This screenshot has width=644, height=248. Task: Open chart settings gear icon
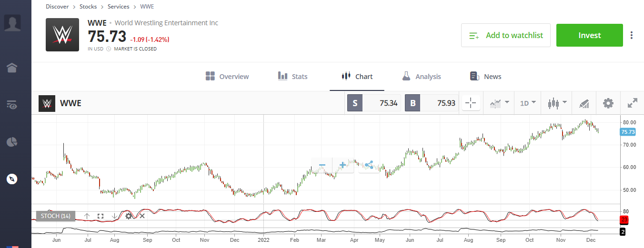coord(608,103)
